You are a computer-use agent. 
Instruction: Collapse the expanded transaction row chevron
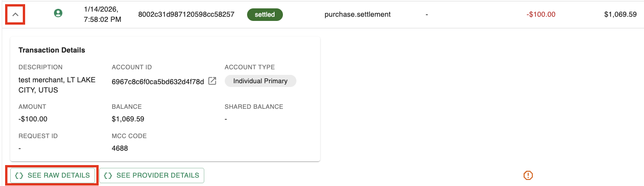point(15,14)
